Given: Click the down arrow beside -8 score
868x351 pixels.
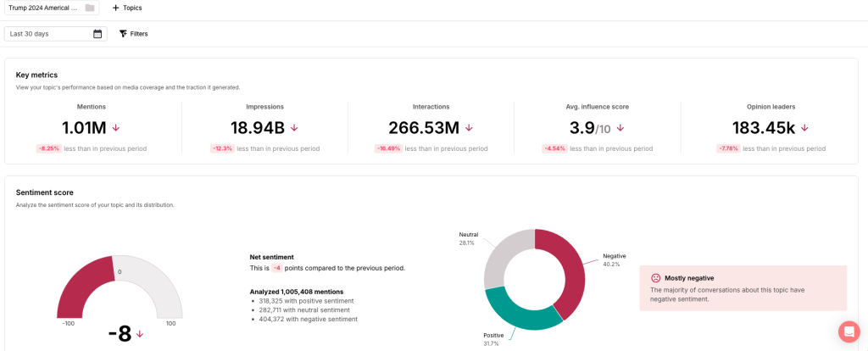Looking at the screenshot, I should point(140,334).
